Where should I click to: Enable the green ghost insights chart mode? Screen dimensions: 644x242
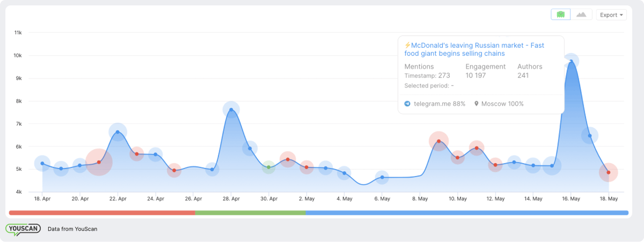560,15
